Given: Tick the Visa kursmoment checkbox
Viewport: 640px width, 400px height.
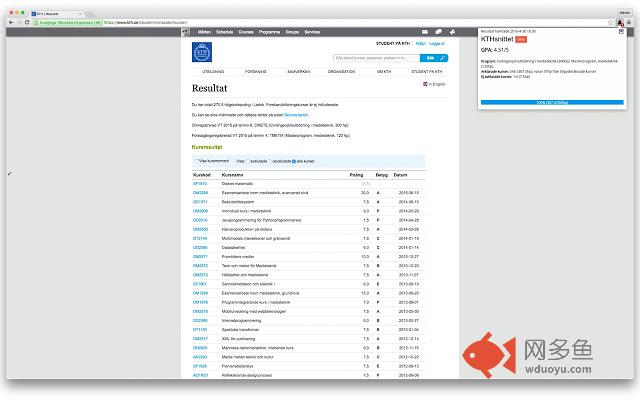Looking at the screenshot, I should (196, 161).
